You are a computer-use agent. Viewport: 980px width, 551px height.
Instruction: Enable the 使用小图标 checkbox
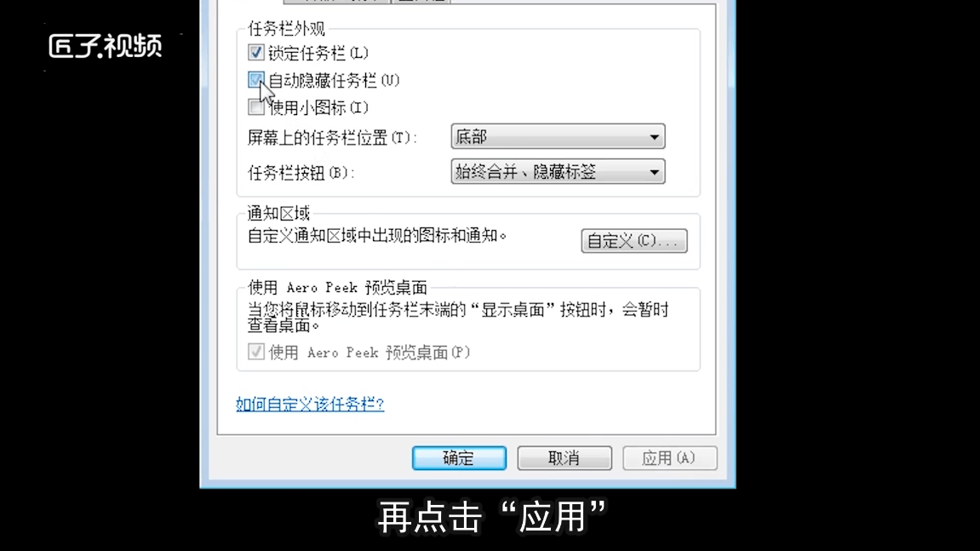[x=255, y=107]
